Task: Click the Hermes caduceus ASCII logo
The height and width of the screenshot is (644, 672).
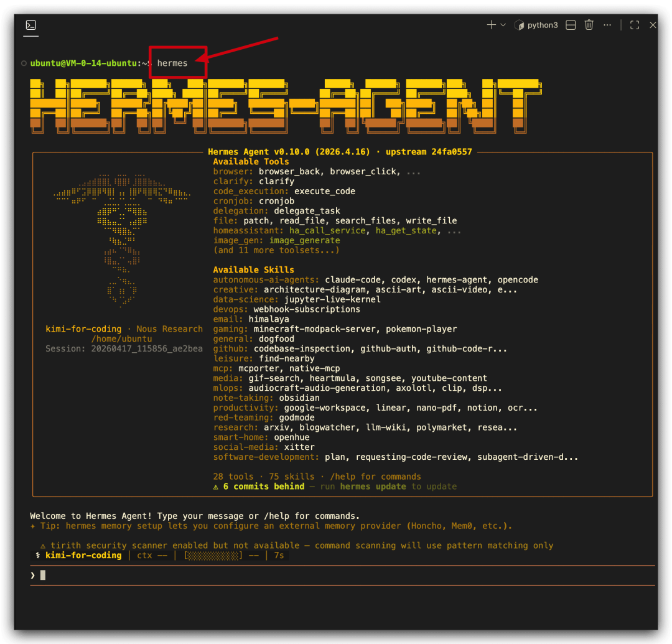Action: (122, 241)
